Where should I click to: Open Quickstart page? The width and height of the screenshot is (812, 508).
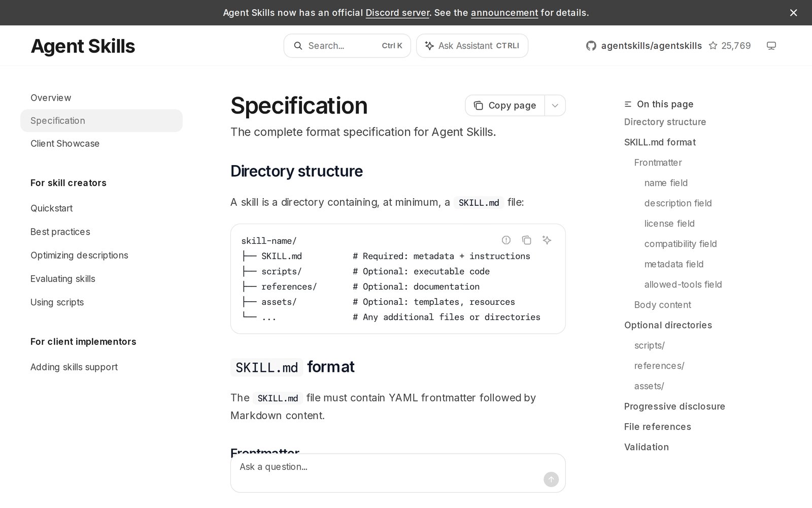51,208
